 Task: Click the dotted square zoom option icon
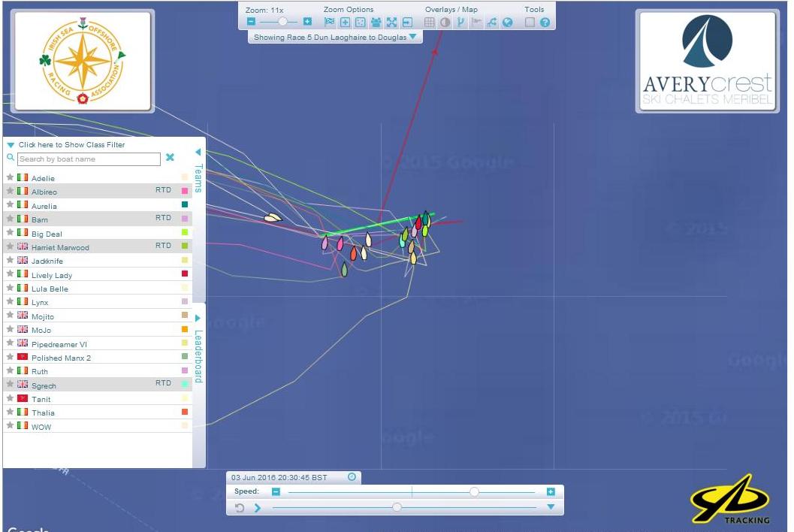pos(360,22)
